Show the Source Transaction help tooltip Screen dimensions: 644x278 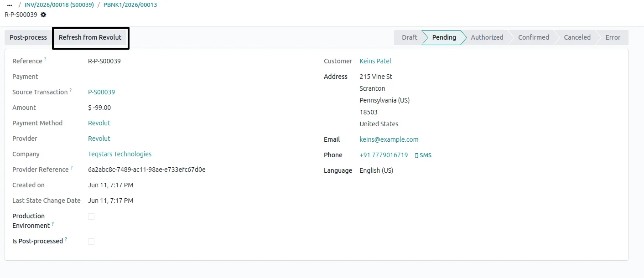71,90
